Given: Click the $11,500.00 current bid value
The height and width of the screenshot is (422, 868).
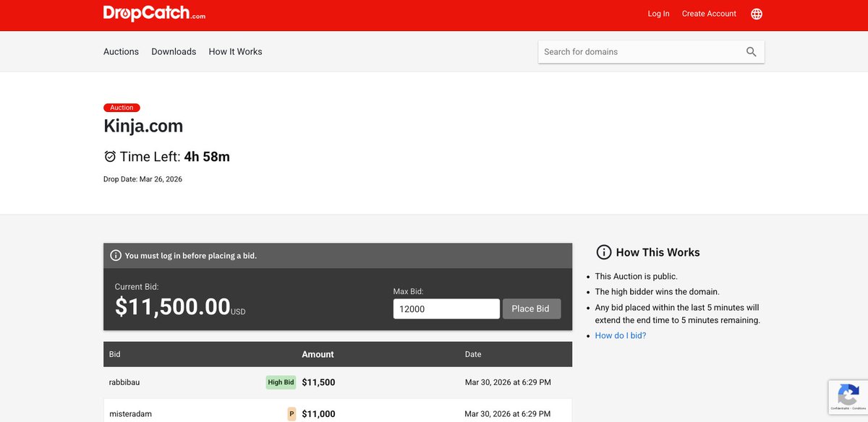Looking at the screenshot, I should tap(173, 307).
